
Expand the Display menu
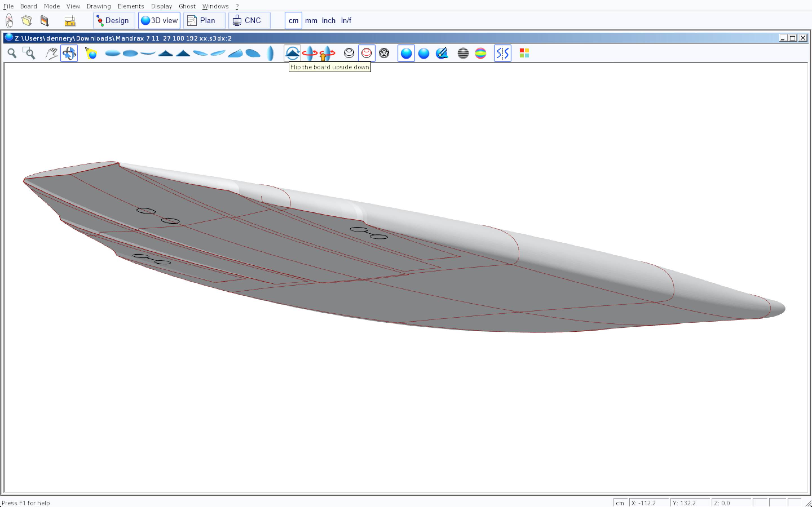[161, 6]
